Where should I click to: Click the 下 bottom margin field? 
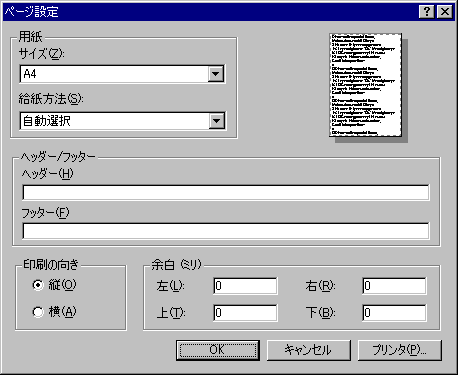click(394, 313)
